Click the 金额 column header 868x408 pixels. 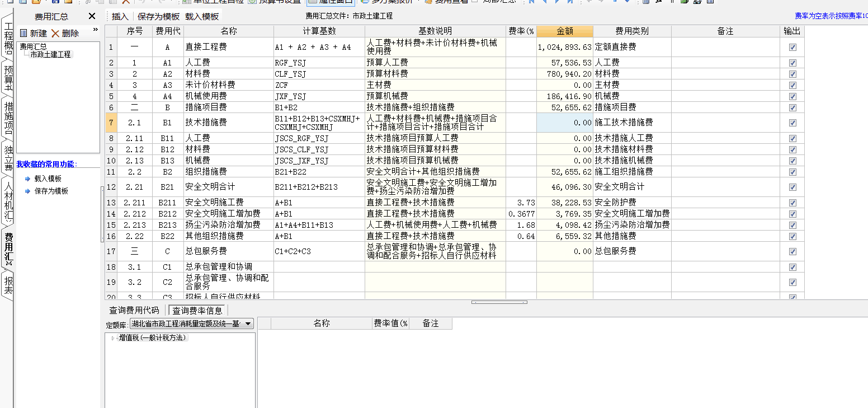(x=565, y=31)
